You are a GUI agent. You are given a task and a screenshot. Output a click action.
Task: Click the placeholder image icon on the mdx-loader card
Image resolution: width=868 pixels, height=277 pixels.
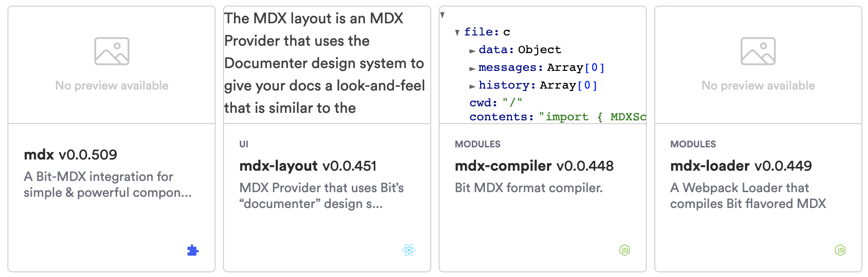758,51
